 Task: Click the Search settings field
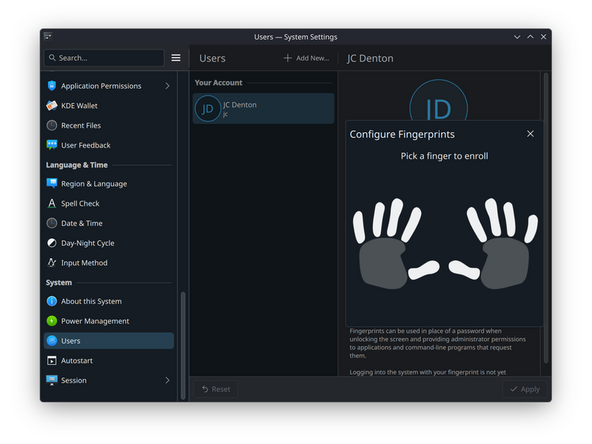[x=104, y=58]
